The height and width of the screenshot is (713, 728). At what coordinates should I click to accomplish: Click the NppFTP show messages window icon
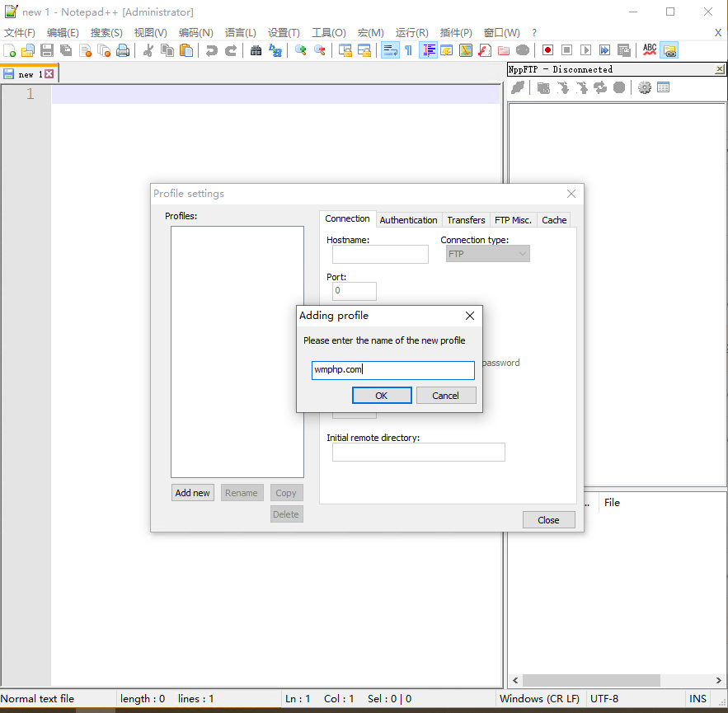click(x=664, y=87)
